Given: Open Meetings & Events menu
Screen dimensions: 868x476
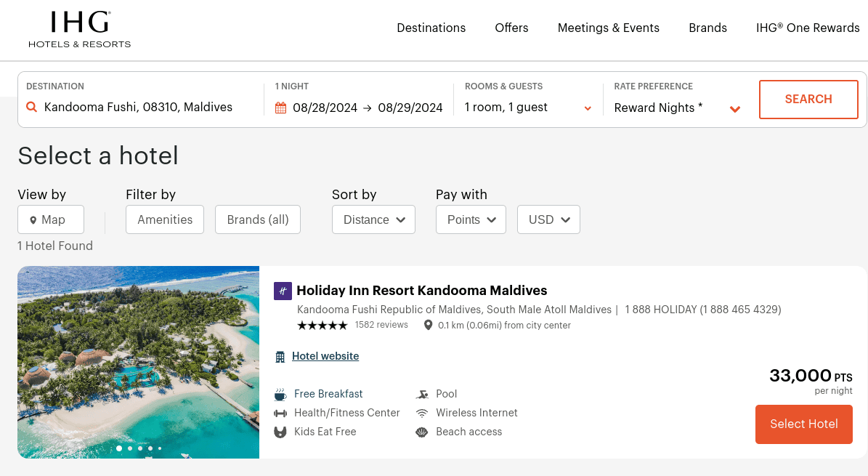Looking at the screenshot, I should [x=609, y=28].
